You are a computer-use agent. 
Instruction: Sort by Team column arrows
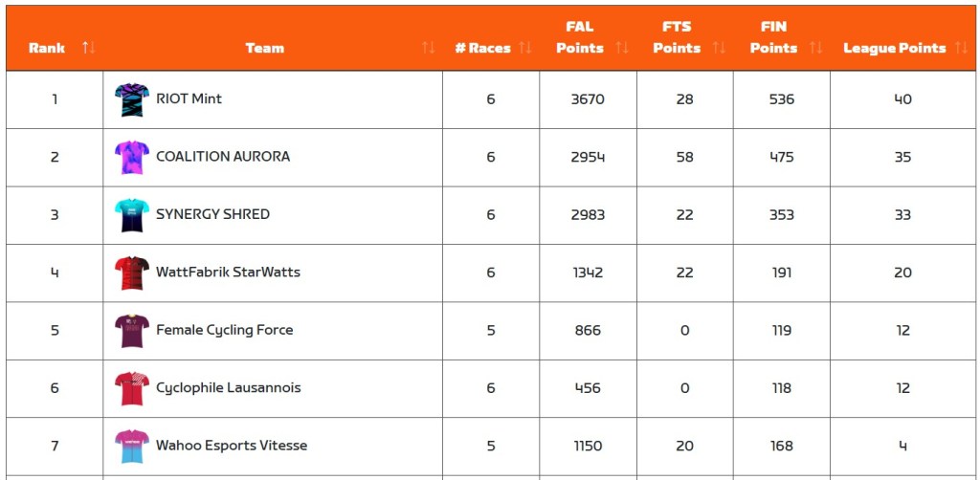(x=428, y=48)
